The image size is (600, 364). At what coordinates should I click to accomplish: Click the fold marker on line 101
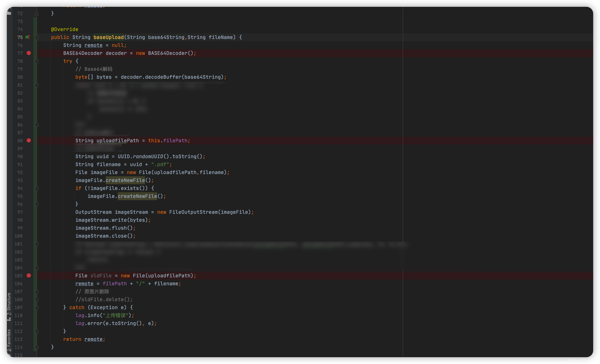point(37,244)
